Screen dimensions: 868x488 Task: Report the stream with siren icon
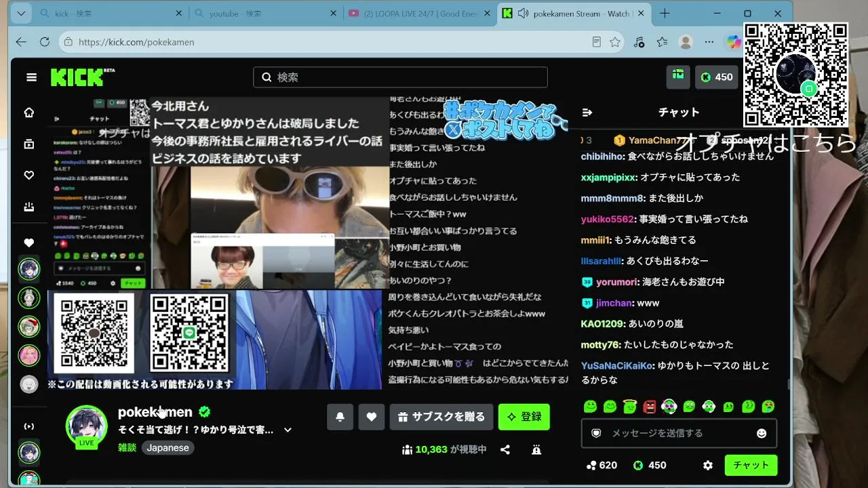click(x=536, y=449)
